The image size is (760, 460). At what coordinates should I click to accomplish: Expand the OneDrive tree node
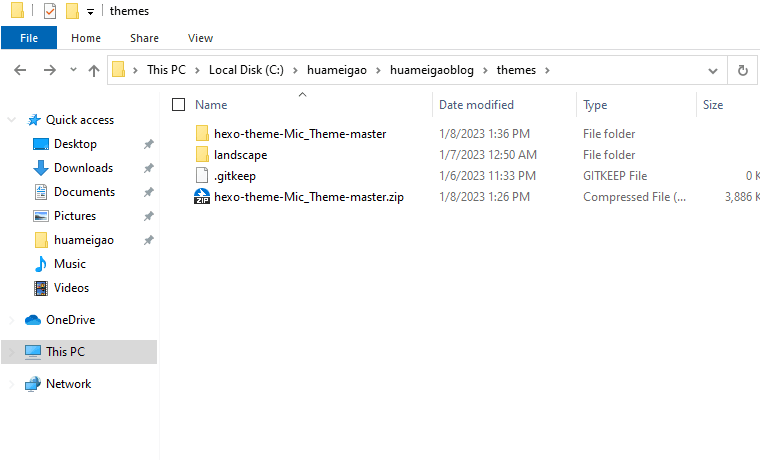coord(12,320)
